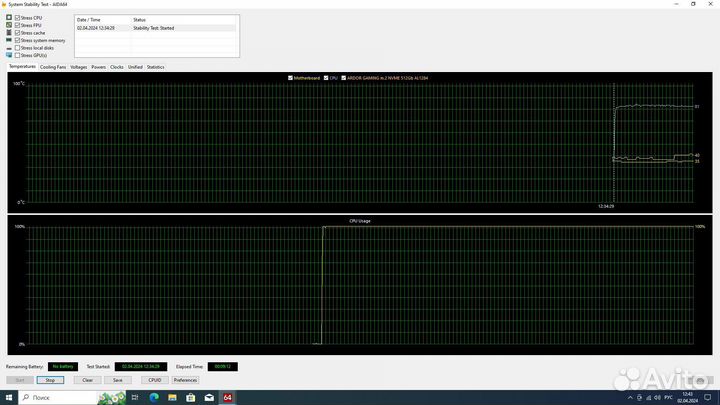Click the РУС language indicator

(x=669, y=397)
